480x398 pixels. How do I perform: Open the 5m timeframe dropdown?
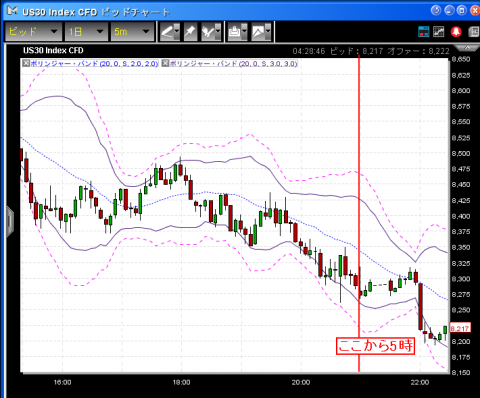tap(132, 32)
